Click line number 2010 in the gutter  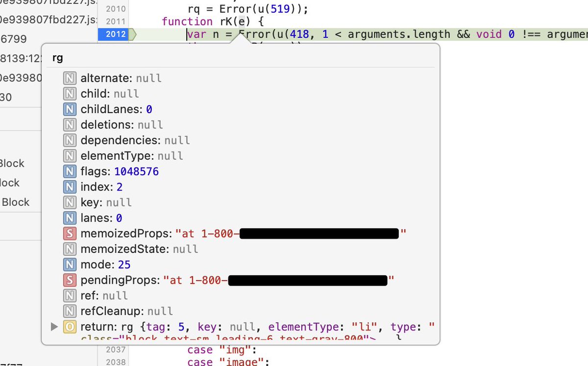pyautogui.click(x=116, y=9)
